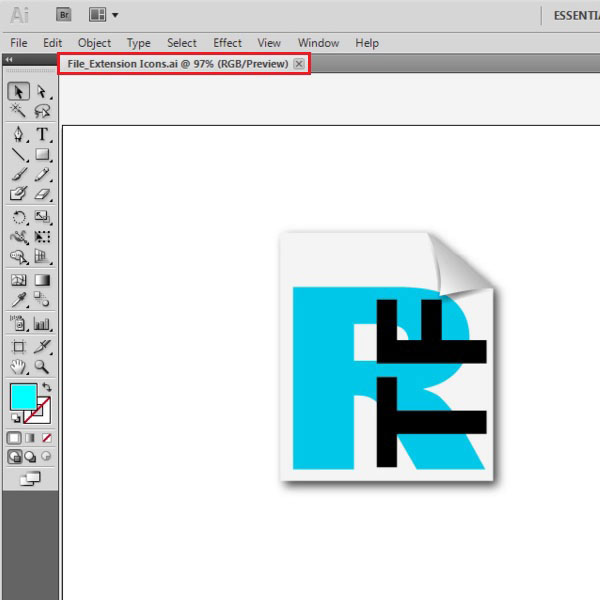
Task: Select the Line Segment tool
Action: (18, 155)
